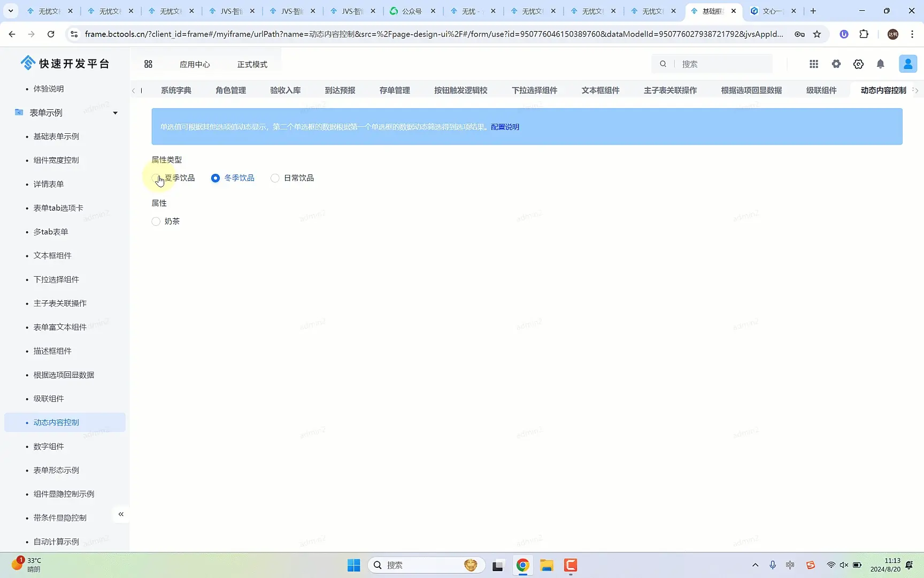The height and width of the screenshot is (578, 924).
Task: Click the search magnifier icon in the header
Action: click(x=663, y=64)
